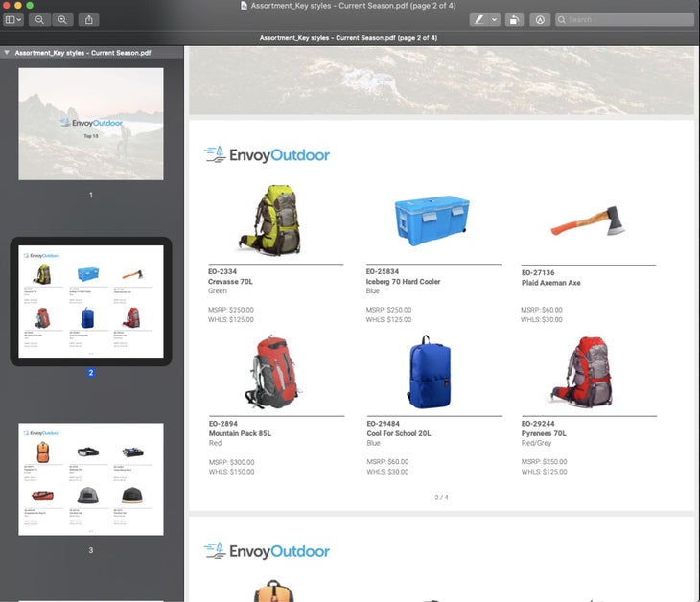Click the 'Pyrenees 70L' product name
The width and height of the screenshot is (700, 602).
point(544,433)
